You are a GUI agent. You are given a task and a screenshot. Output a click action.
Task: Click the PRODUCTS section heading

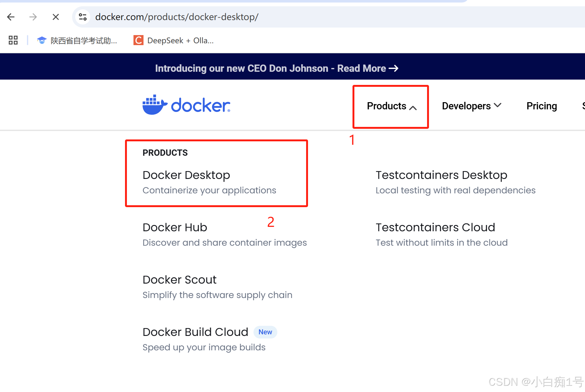click(165, 153)
